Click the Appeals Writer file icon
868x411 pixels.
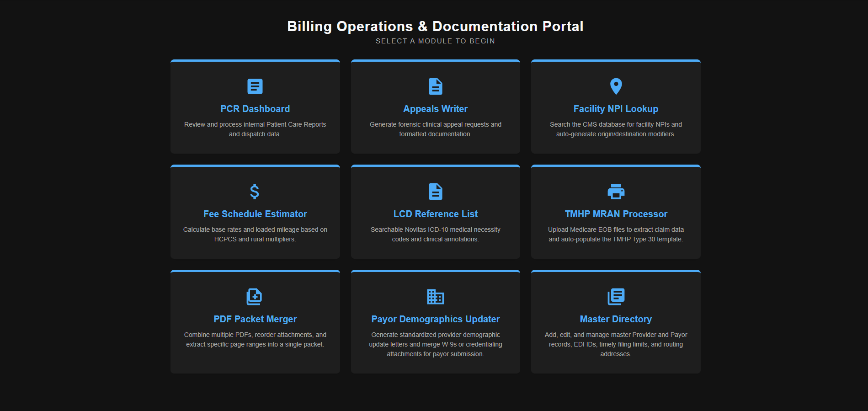pyautogui.click(x=436, y=86)
